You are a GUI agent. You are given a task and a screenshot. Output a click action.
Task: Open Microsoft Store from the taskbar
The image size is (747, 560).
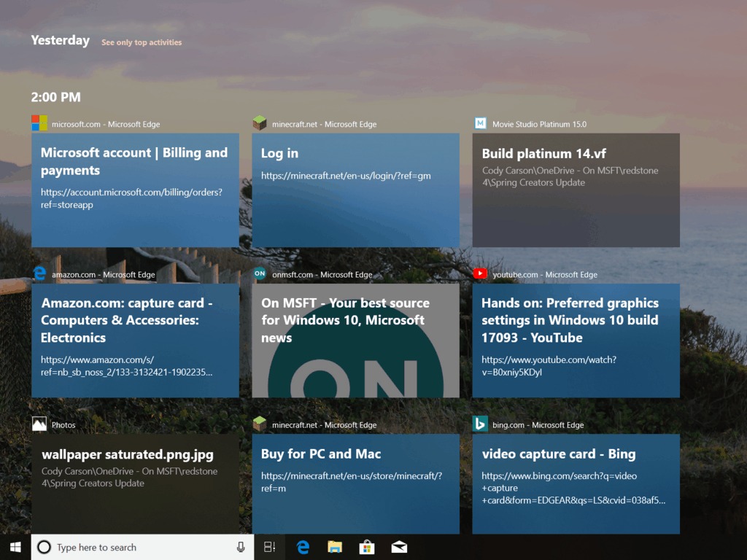pyautogui.click(x=367, y=547)
